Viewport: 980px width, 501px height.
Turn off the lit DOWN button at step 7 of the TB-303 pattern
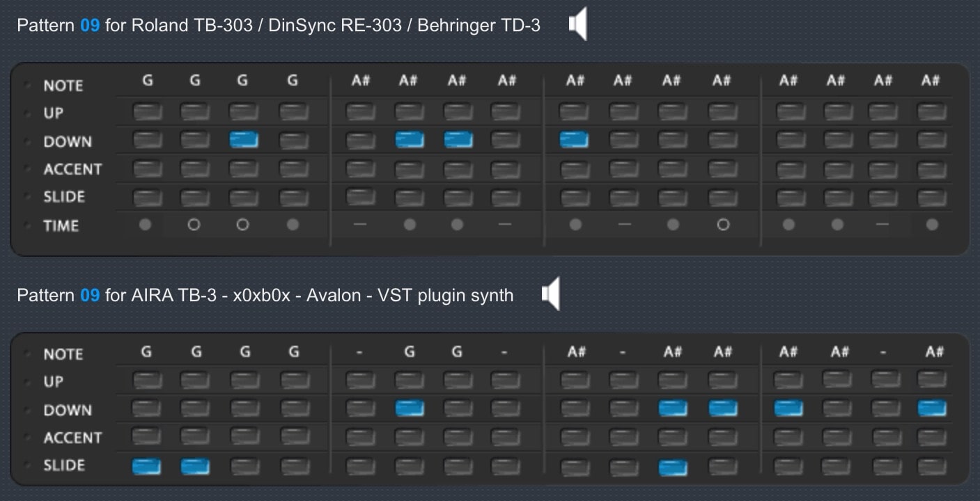point(458,140)
